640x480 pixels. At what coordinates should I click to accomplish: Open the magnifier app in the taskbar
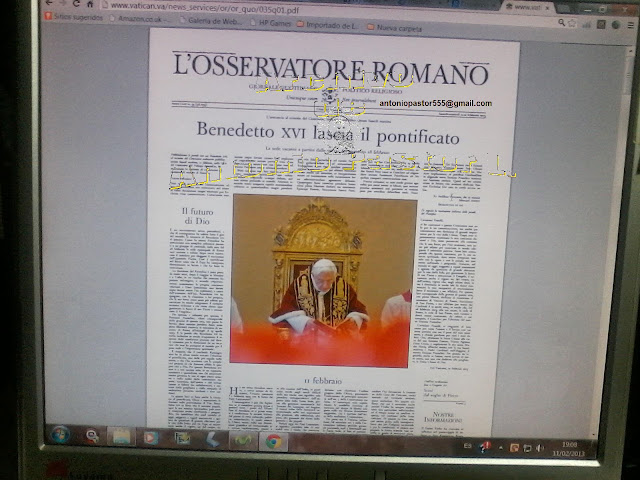tap(91, 437)
